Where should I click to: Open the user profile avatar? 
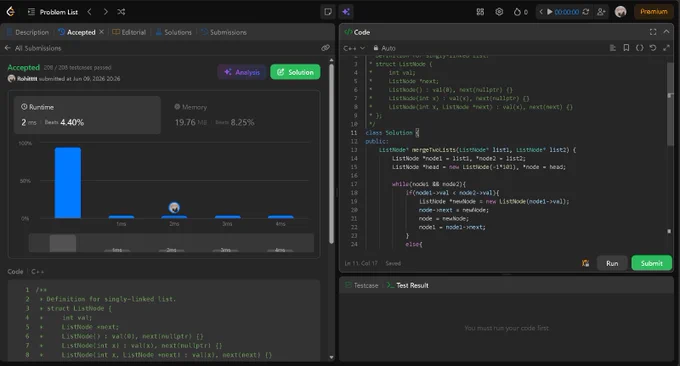621,12
